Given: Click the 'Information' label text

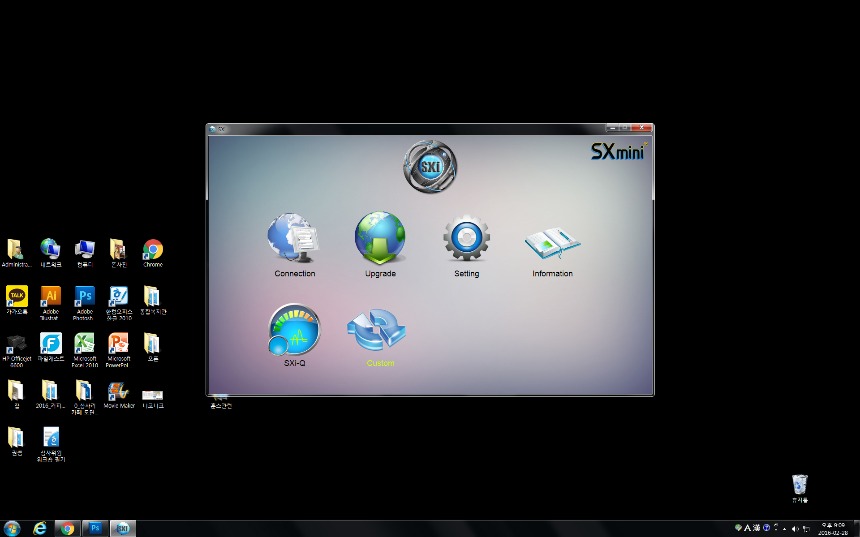Looking at the screenshot, I should click(552, 273).
